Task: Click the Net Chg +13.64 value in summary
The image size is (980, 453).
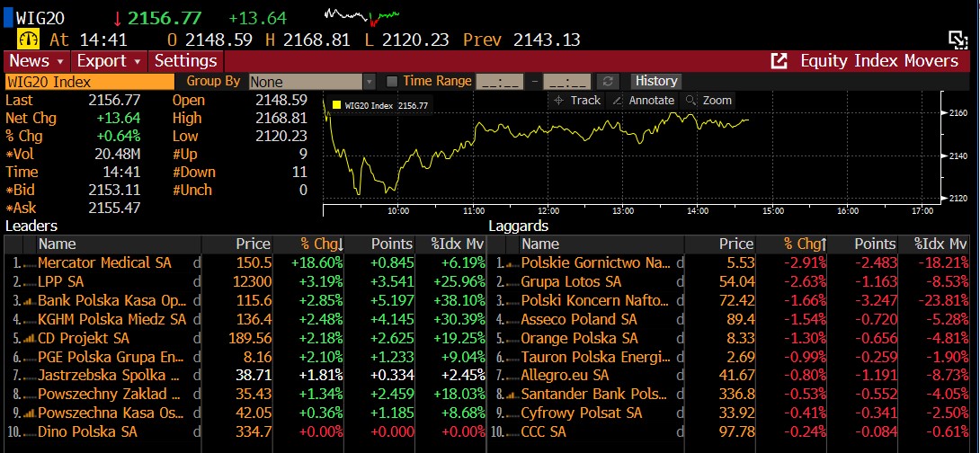Action: (x=118, y=118)
